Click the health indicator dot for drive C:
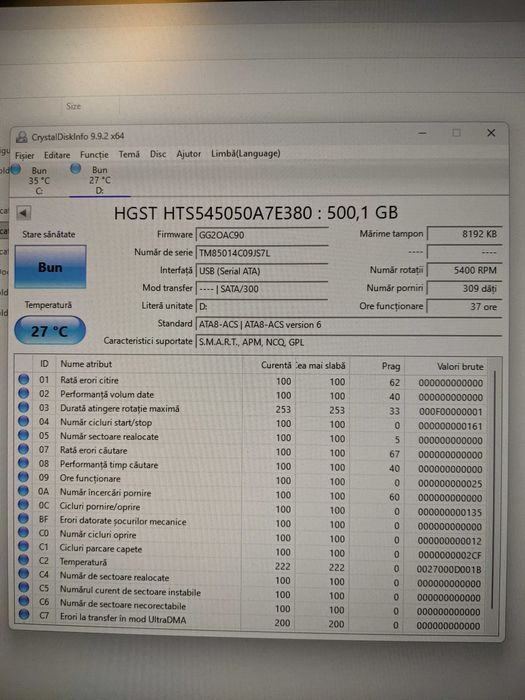The height and width of the screenshot is (700, 525). [16, 170]
